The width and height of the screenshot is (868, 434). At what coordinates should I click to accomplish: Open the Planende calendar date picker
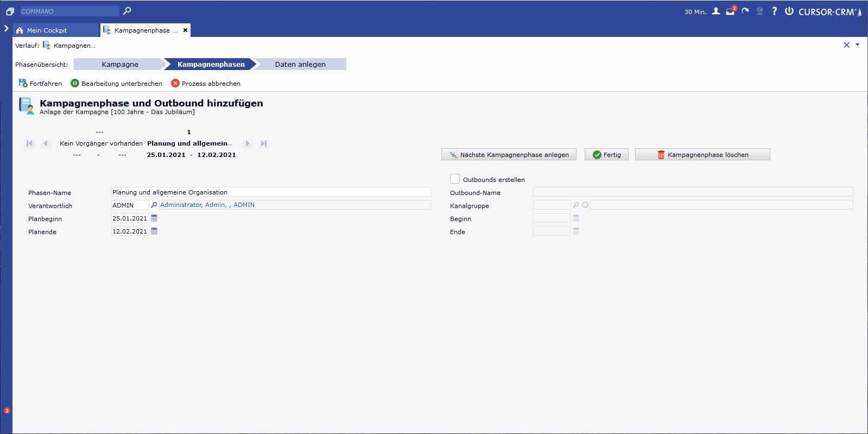tap(154, 231)
